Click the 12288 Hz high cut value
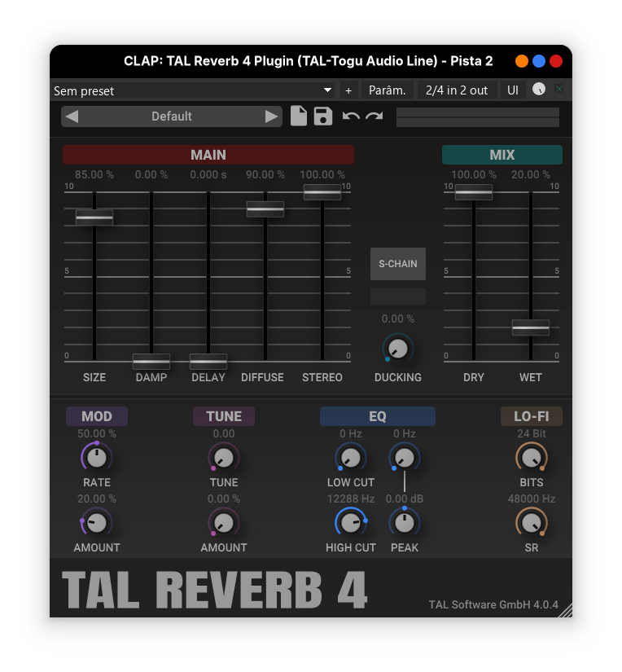Image resolution: width=622 pixels, height=672 pixels. click(350, 499)
